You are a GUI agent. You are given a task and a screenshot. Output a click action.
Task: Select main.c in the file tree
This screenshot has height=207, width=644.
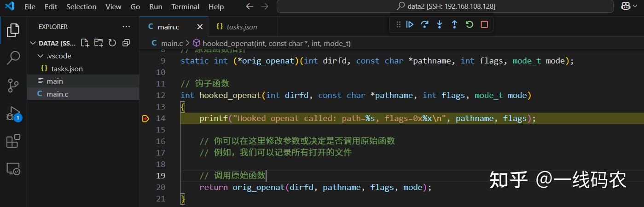click(83, 94)
